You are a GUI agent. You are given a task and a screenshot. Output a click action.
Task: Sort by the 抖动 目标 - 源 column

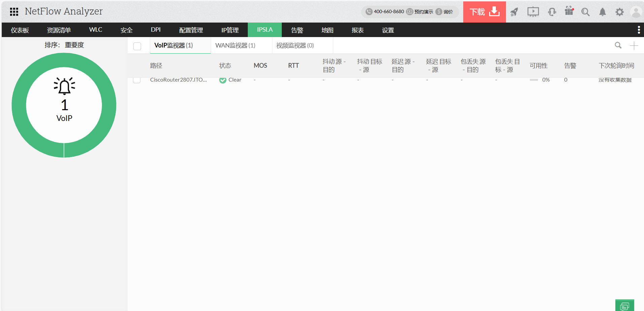click(x=370, y=66)
